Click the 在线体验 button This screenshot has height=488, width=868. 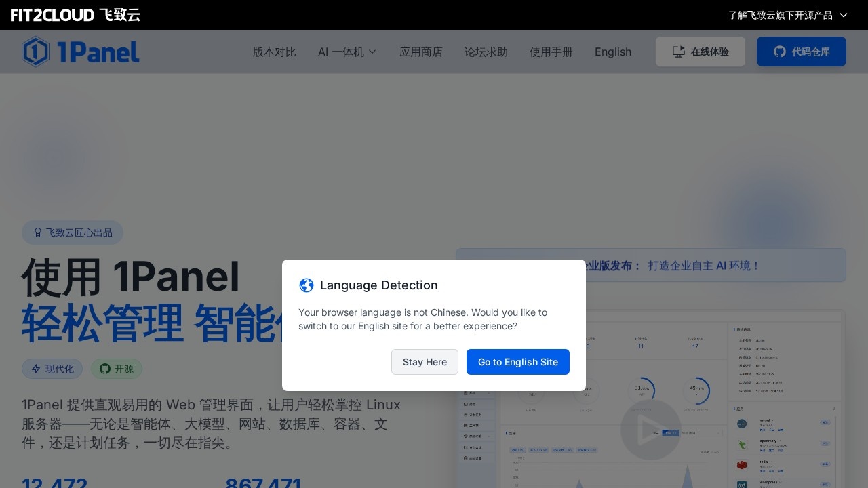(701, 52)
